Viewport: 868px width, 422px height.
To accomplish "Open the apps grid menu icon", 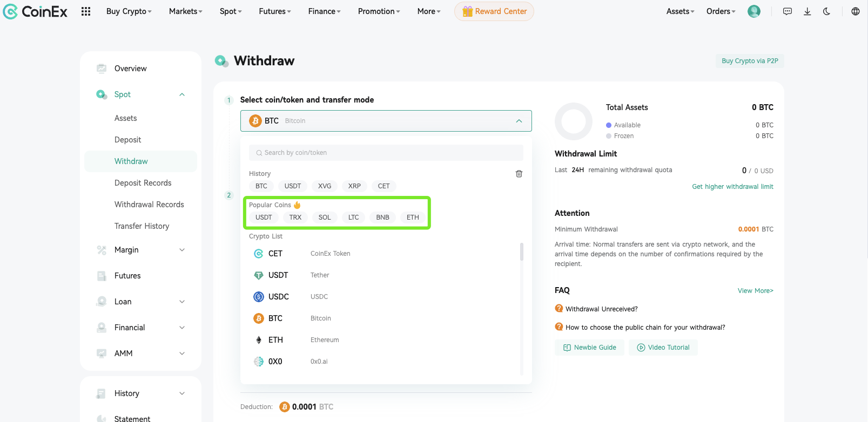I will pos(86,11).
